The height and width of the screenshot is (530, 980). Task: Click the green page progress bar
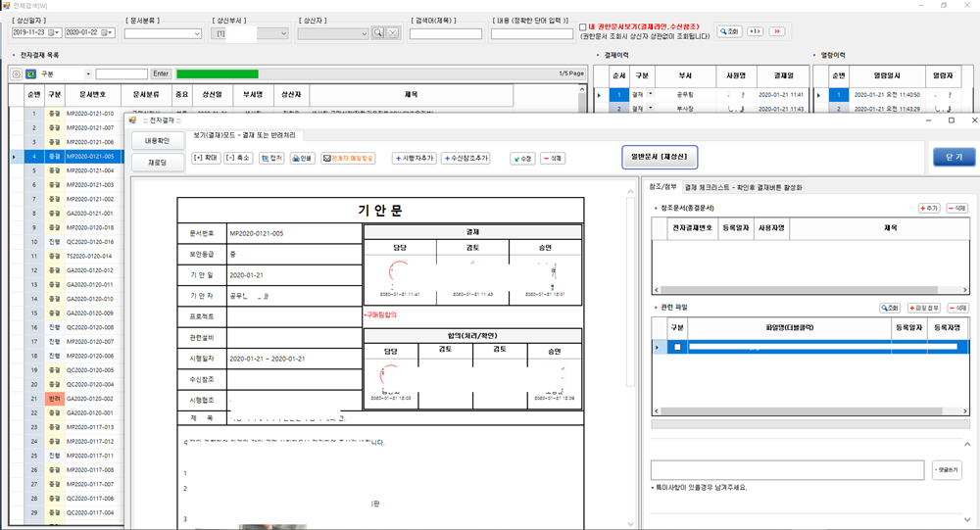pos(217,73)
